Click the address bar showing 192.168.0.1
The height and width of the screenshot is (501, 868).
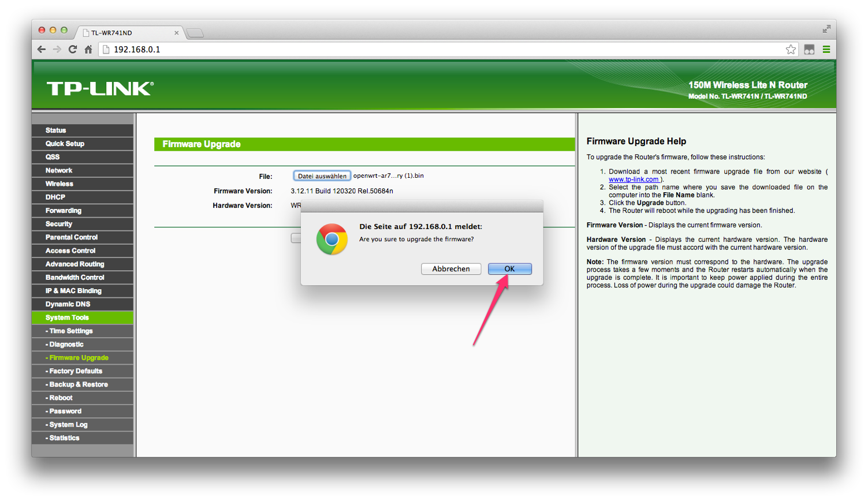pyautogui.click(x=404, y=50)
